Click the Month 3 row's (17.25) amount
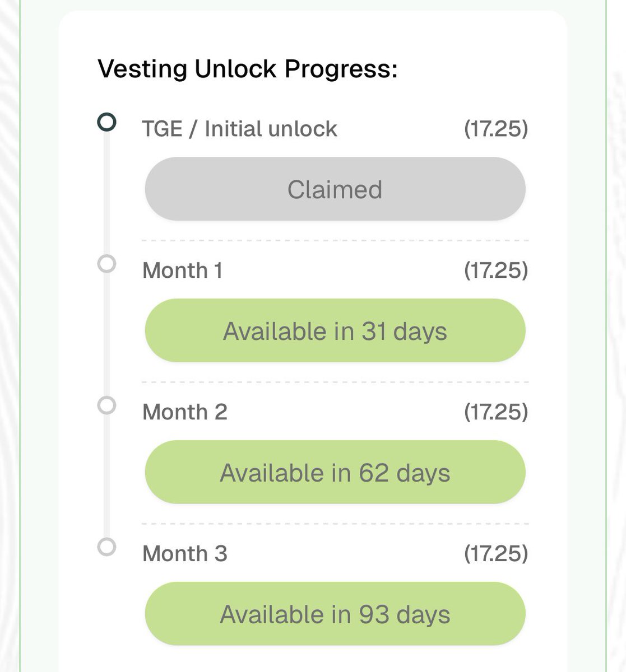Viewport: 626px width, 672px height. (x=496, y=554)
